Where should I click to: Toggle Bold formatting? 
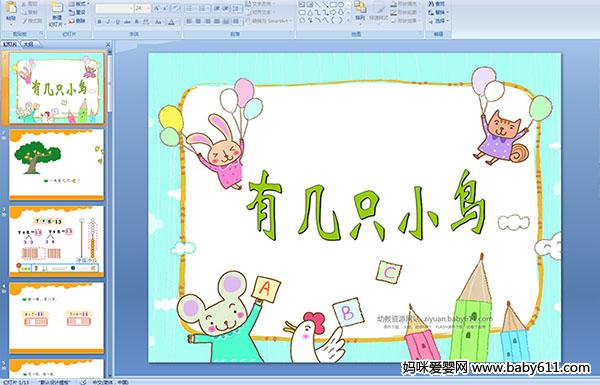point(99,22)
